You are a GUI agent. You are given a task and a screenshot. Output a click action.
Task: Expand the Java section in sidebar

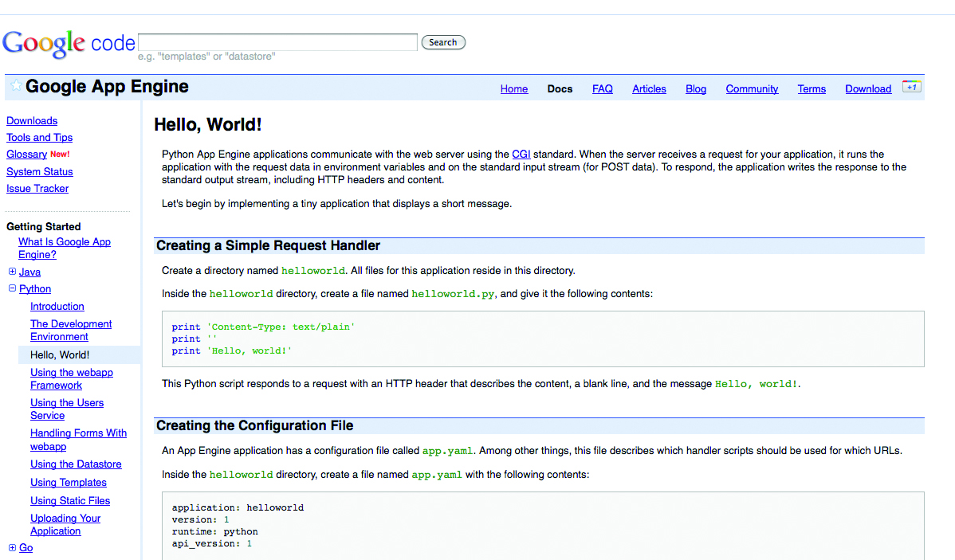click(x=12, y=272)
